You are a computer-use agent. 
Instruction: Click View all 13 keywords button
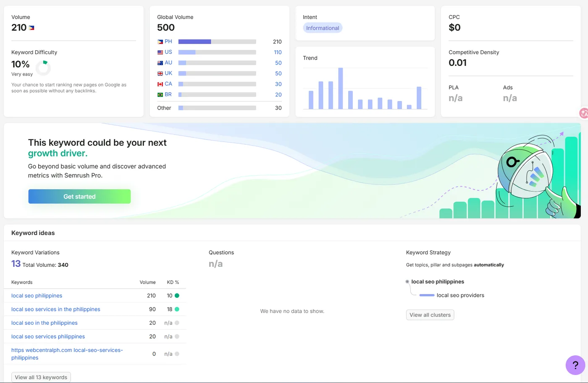(41, 377)
